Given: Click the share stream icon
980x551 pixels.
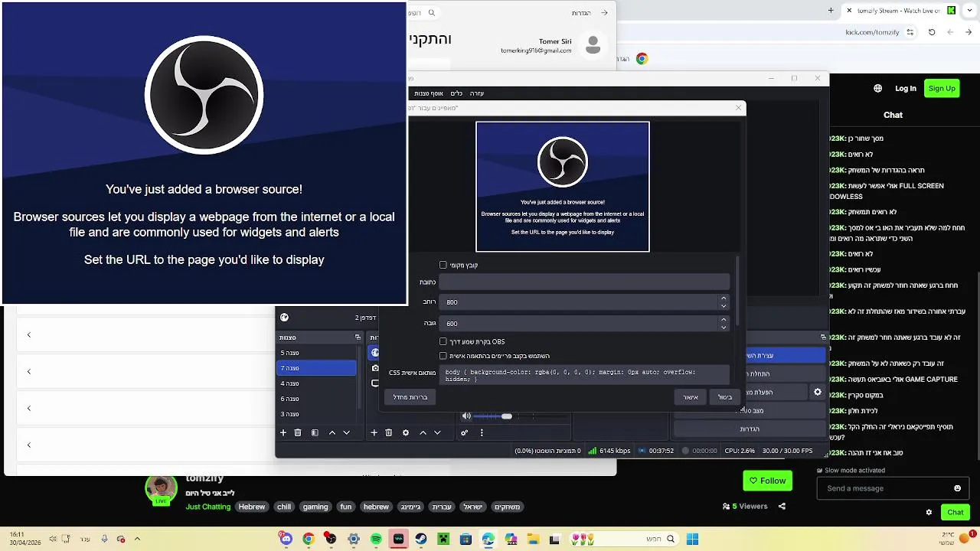Looking at the screenshot, I should 782,506.
